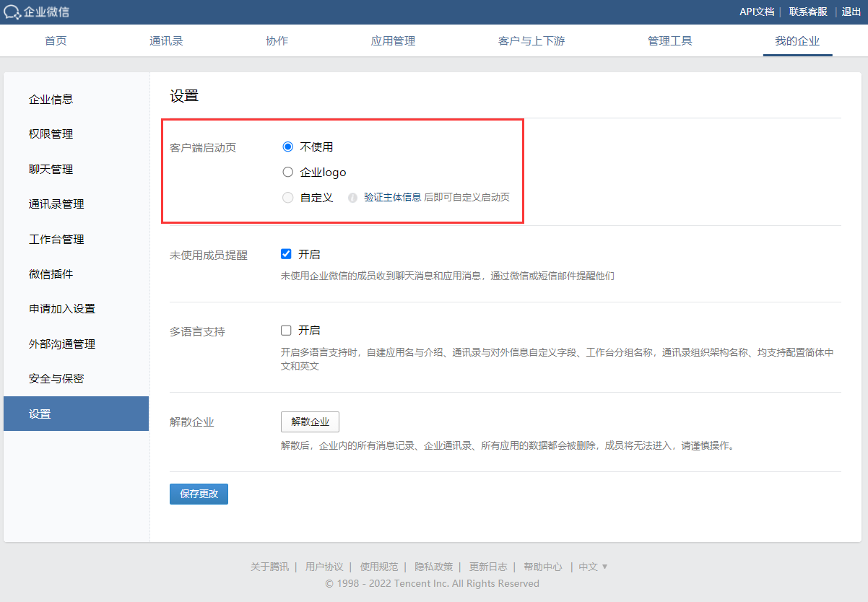Image resolution: width=868 pixels, height=602 pixels.
Task: Open the 验证主体信息 link
Action: click(x=392, y=197)
